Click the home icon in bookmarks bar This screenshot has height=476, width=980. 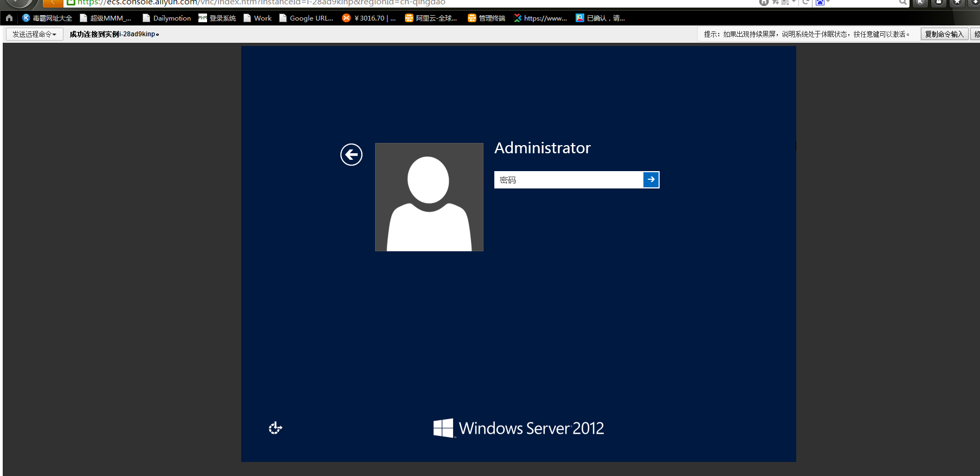[x=9, y=18]
